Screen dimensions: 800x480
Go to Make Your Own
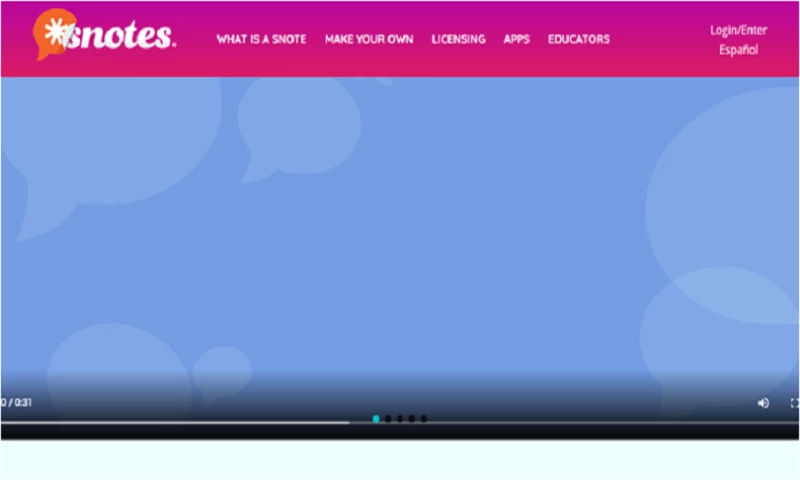coord(369,39)
